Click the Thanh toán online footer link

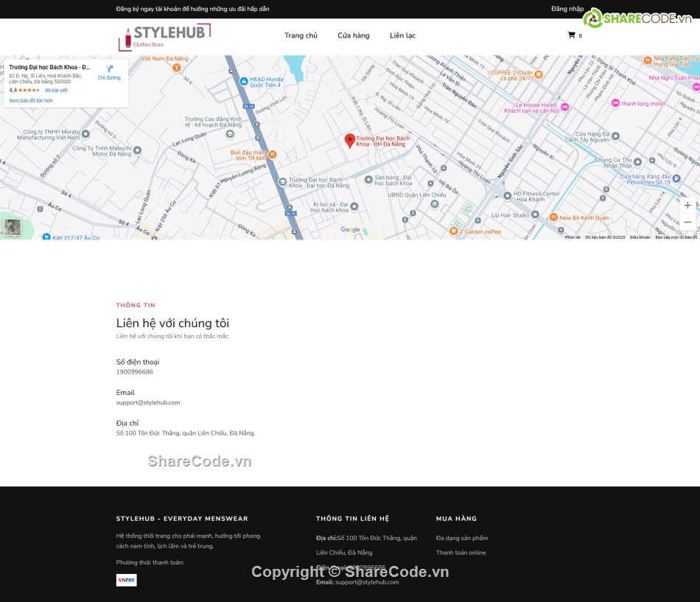461,553
